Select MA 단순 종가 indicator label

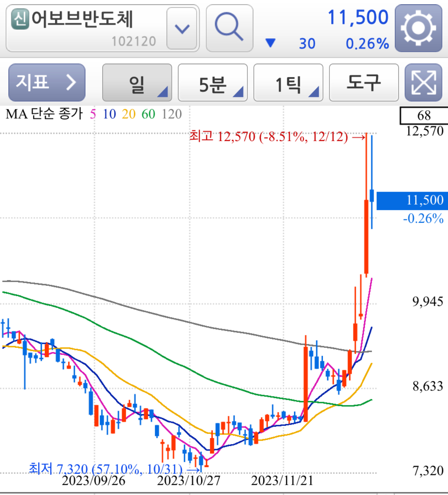43,113
